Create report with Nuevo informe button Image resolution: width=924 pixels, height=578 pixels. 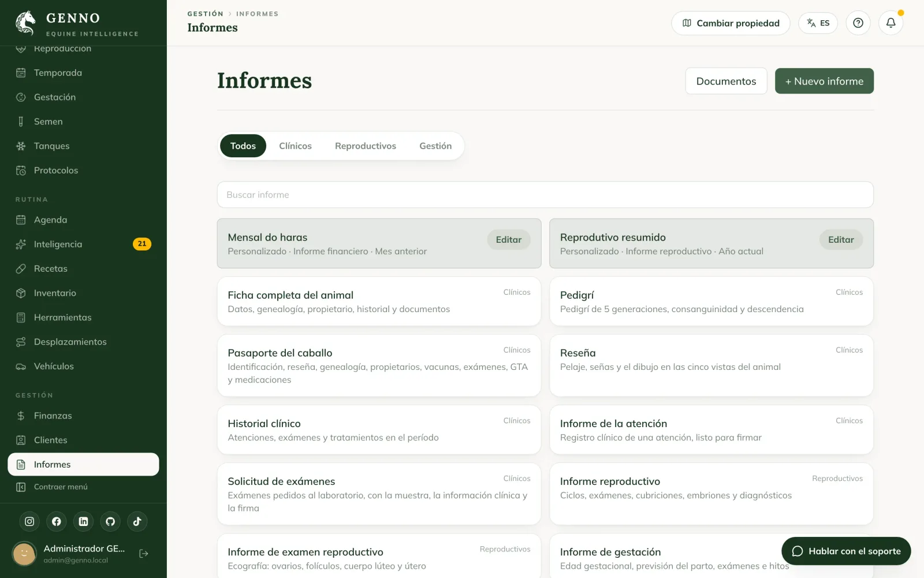click(824, 81)
